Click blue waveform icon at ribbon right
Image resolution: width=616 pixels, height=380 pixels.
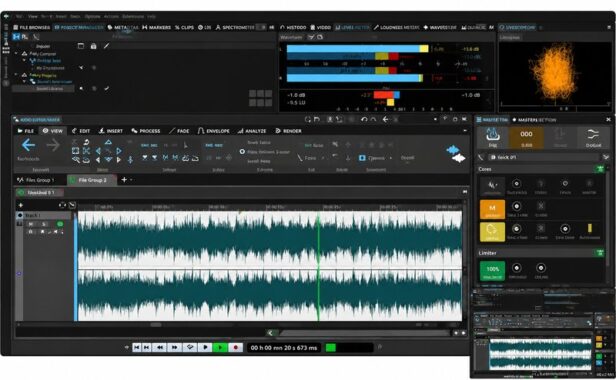tap(453, 150)
